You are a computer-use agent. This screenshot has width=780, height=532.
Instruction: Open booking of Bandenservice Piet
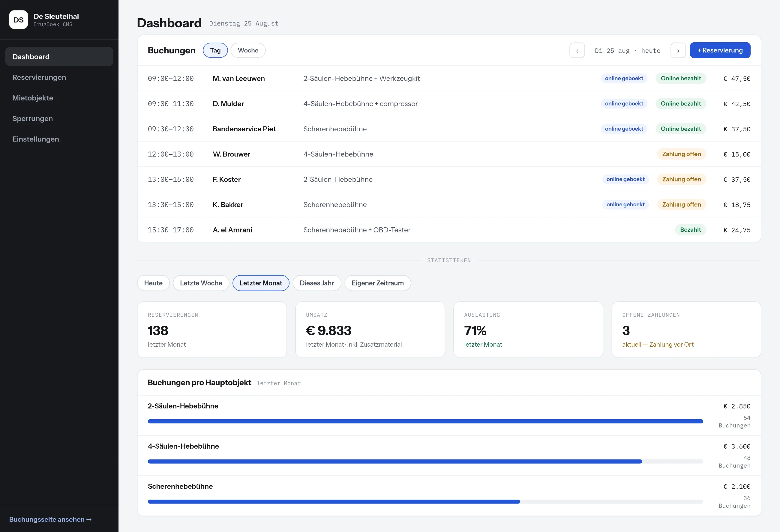pyautogui.click(x=449, y=129)
